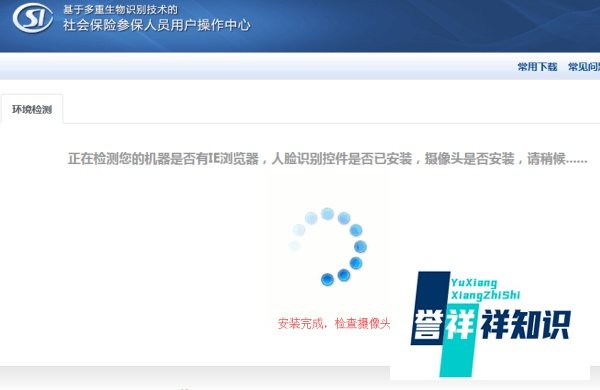
Task: Click the red 安装完成，检查摄像头 status text
Action: (334, 324)
